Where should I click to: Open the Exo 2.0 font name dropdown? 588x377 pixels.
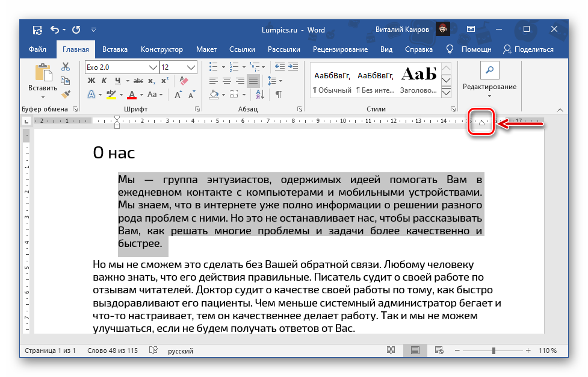153,67
